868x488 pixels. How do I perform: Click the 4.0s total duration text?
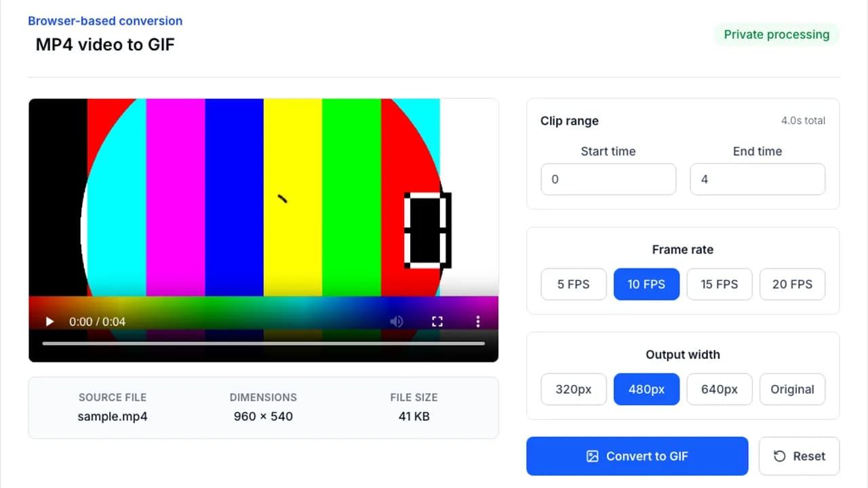tap(803, 121)
